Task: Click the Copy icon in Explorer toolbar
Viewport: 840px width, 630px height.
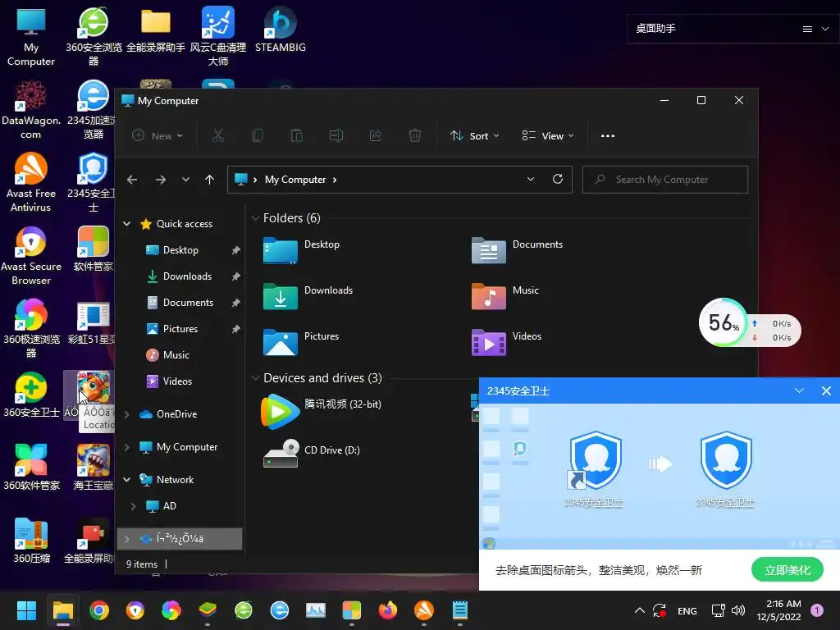Action: point(257,135)
